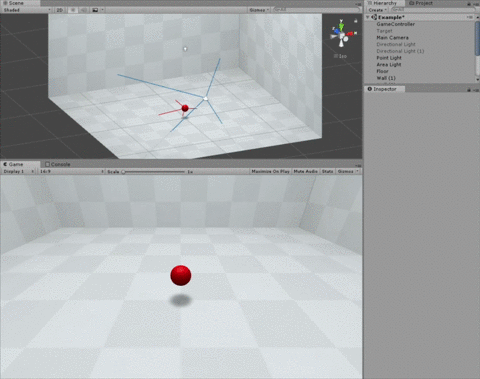Click the red sphere in Game view
Image resolution: width=480 pixels, height=379 pixels.
[x=181, y=276]
